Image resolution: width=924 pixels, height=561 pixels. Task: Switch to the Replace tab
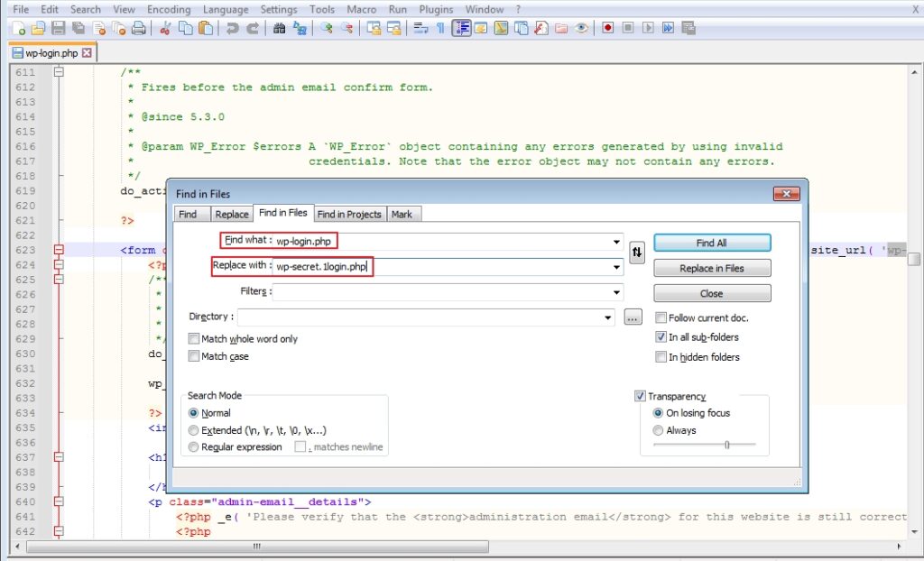(x=232, y=215)
